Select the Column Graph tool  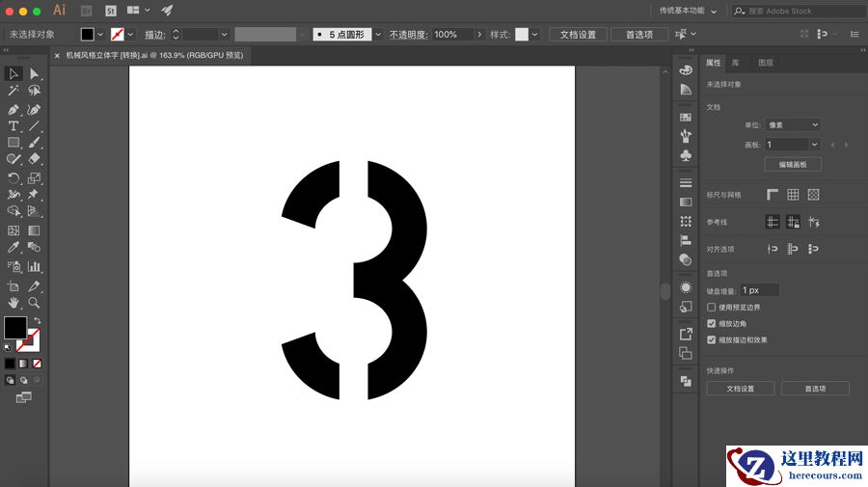pos(35,267)
